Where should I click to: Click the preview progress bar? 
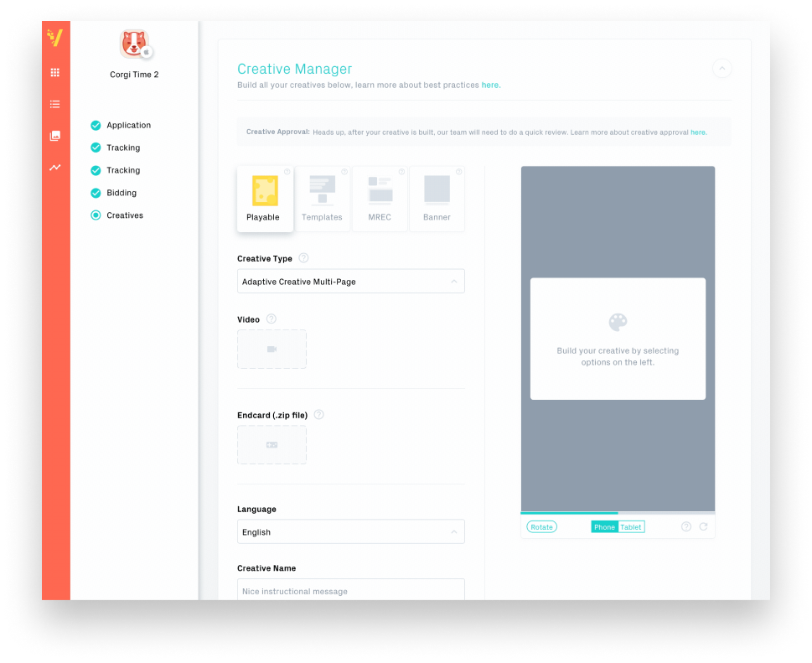click(x=618, y=513)
